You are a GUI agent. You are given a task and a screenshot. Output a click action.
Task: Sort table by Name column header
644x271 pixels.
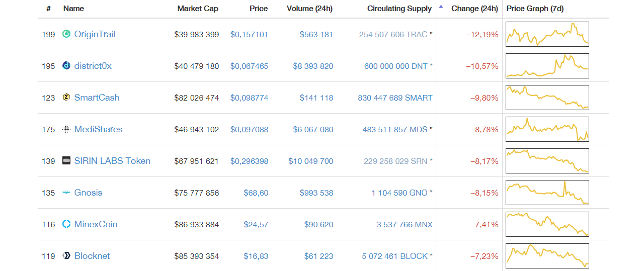tap(73, 9)
